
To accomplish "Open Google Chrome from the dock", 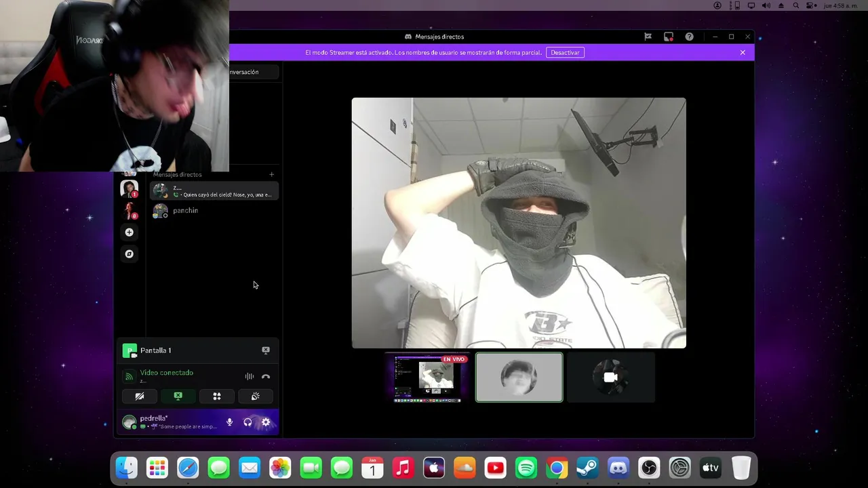I will click(x=557, y=468).
